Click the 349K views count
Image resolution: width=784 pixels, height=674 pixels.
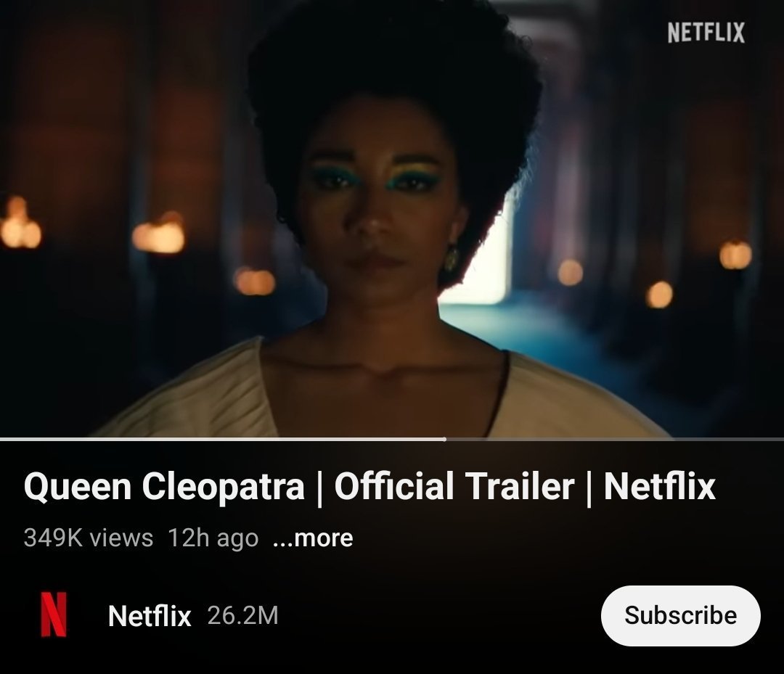pos(89,538)
